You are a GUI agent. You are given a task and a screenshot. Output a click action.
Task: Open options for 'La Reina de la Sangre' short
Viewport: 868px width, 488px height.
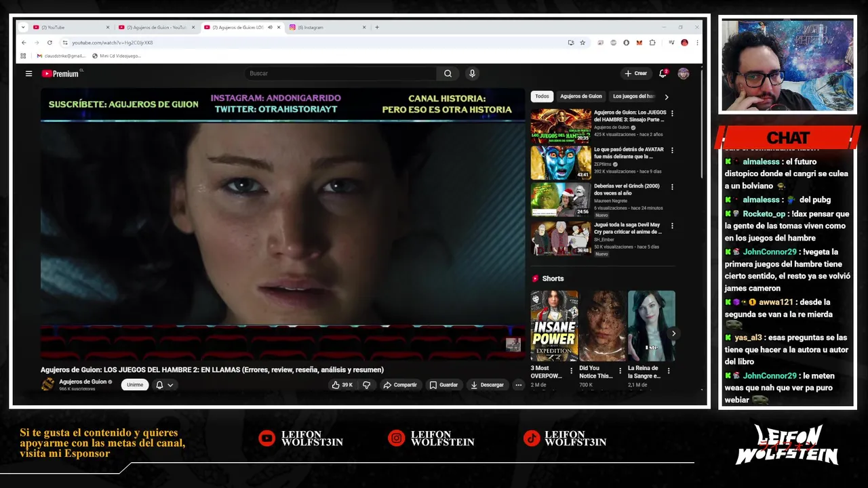pyautogui.click(x=669, y=371)
